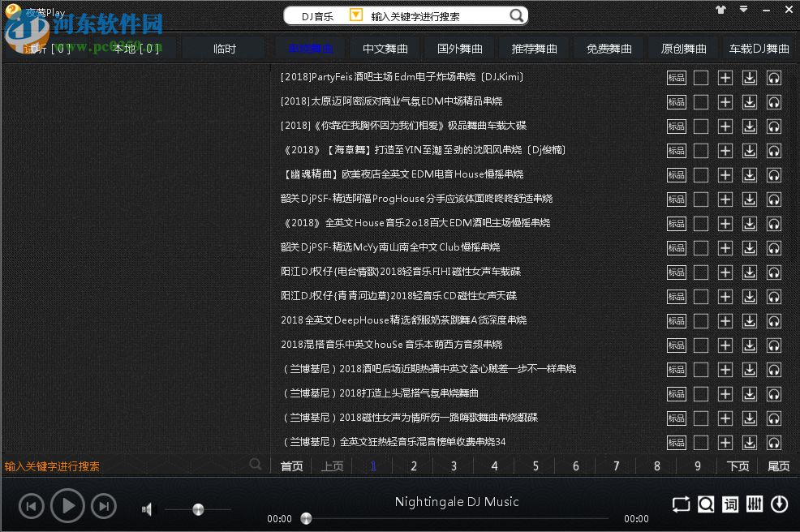Click the headphone preview icon on the first song row

point(773,77)
